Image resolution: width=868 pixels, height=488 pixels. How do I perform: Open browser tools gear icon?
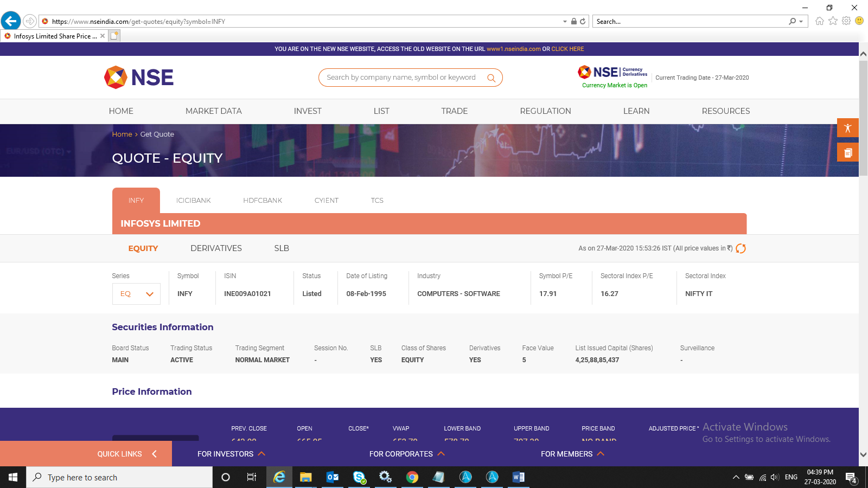pos(846,21)
